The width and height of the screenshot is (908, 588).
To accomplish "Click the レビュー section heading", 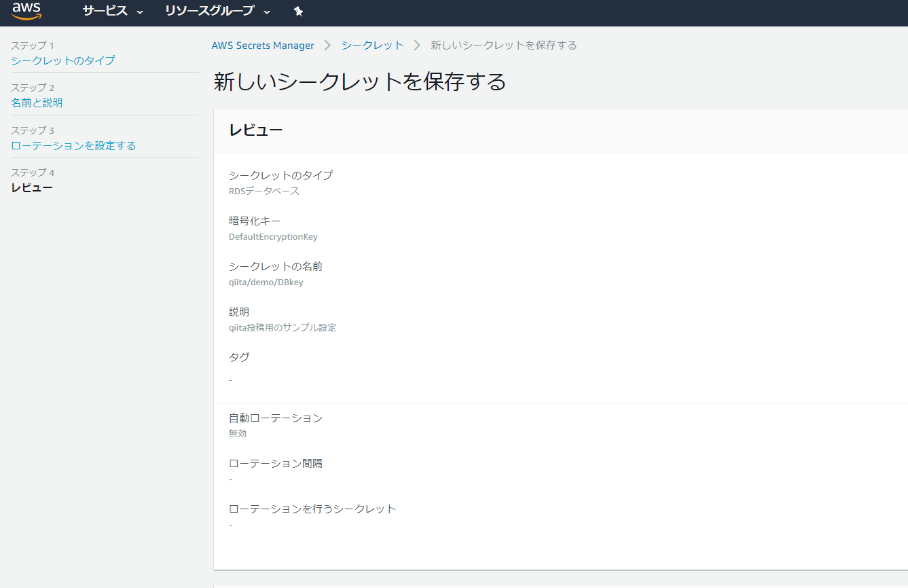I will coord(255,129).
